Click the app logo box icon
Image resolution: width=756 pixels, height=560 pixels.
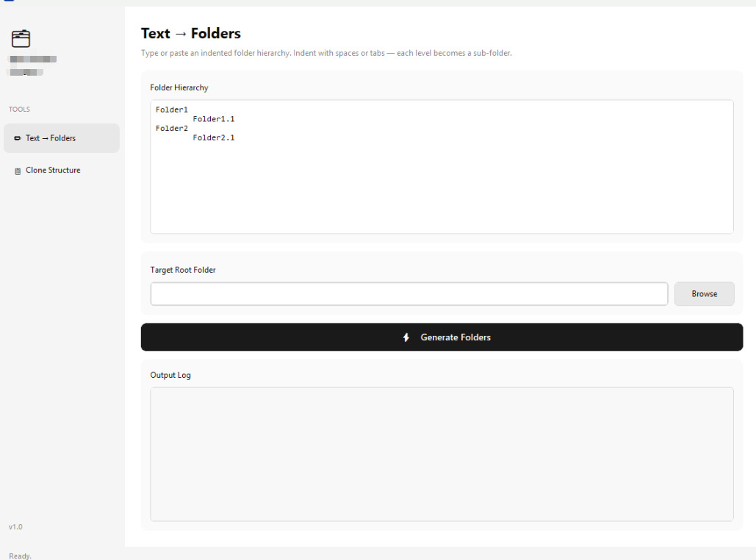coord(21,39)
